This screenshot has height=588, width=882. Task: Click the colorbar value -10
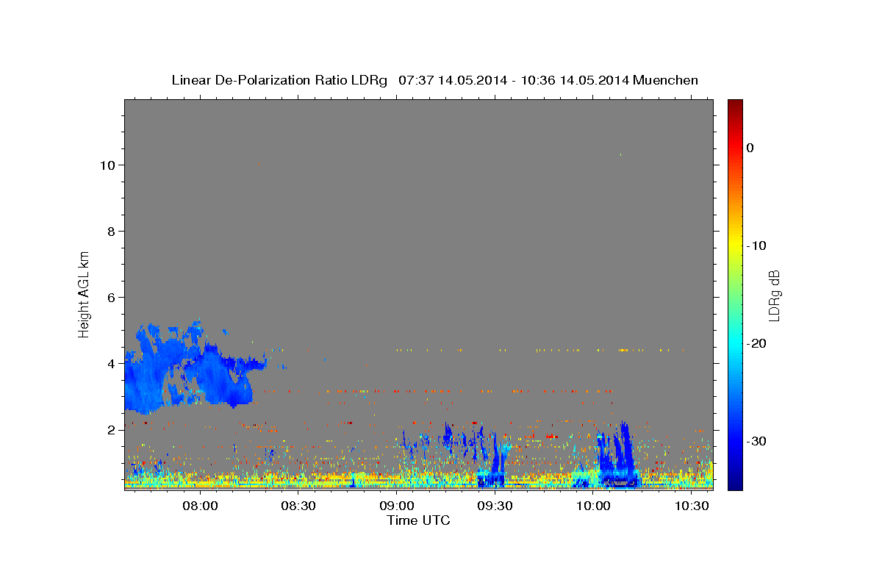(756, 245)
